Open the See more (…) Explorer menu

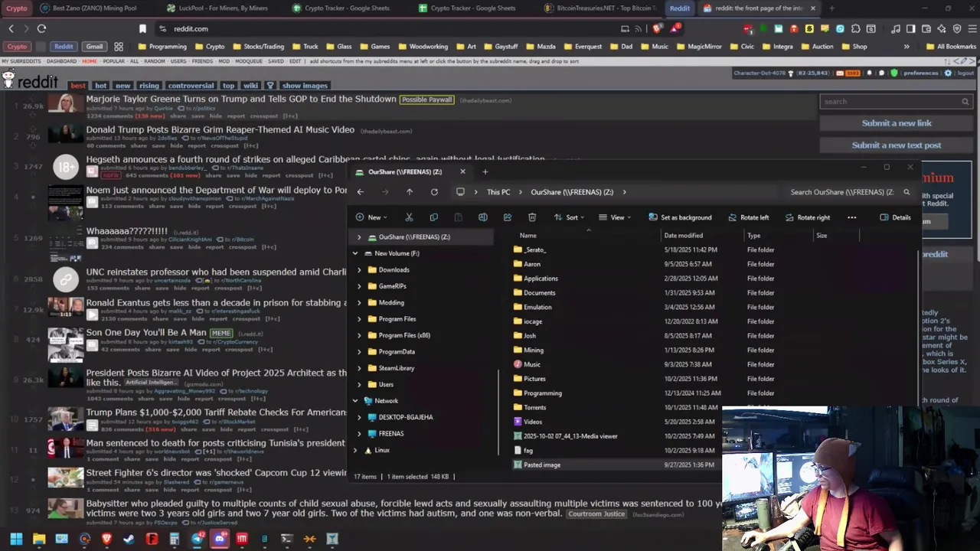(851, 217)
